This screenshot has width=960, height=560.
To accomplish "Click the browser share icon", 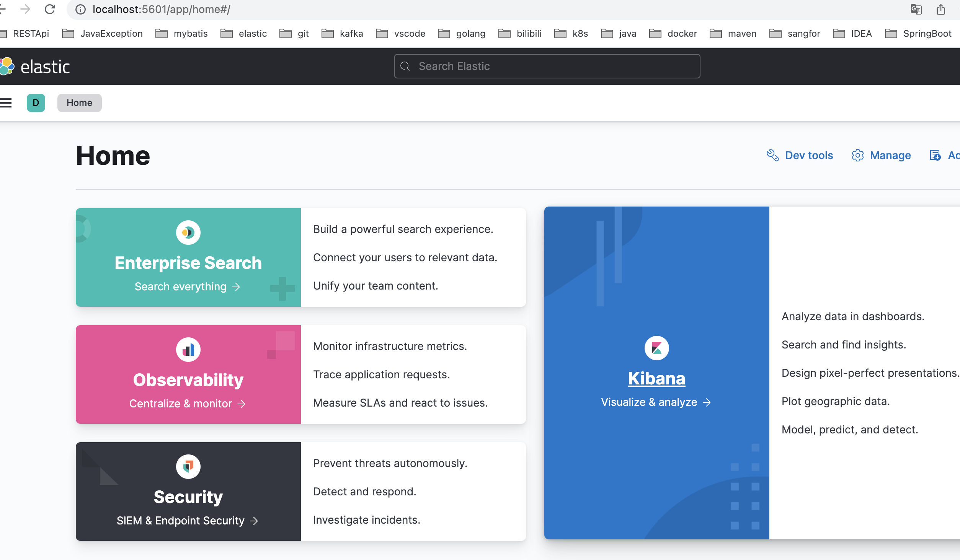I will tap(940, 9).
